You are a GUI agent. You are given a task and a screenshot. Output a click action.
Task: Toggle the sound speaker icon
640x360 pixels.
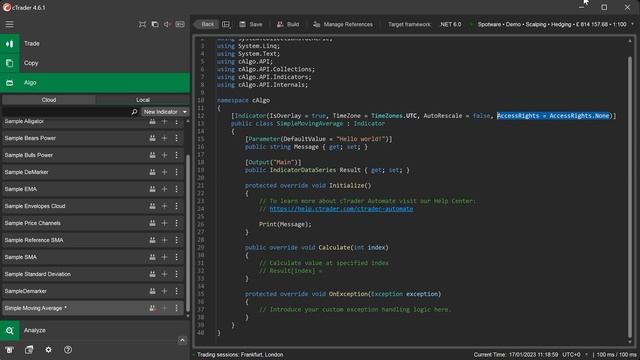pyautogui.click(x=167, y=24)
